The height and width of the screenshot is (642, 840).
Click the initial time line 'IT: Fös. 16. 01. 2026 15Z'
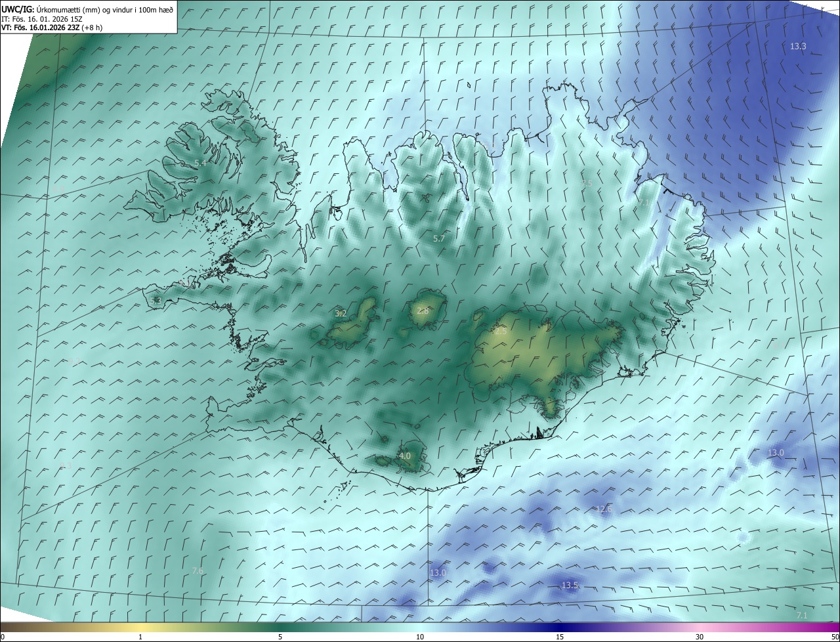pos(41,19)
